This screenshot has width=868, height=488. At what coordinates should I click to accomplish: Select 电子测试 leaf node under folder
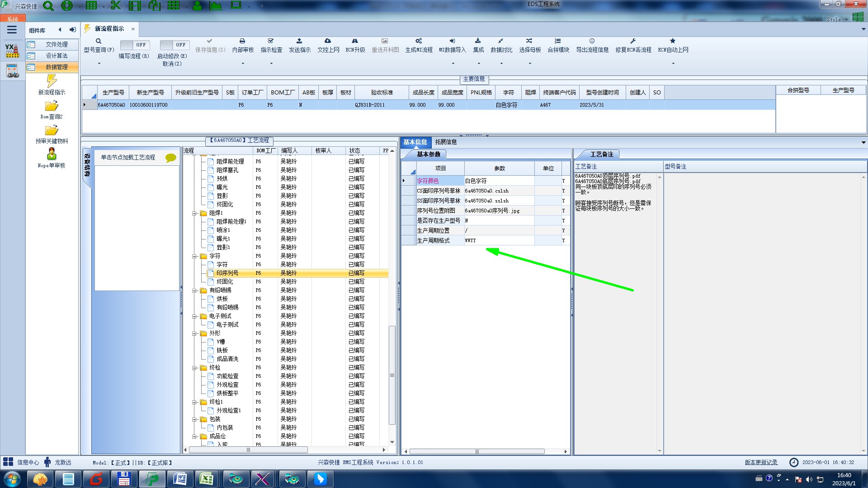point(227,325)
